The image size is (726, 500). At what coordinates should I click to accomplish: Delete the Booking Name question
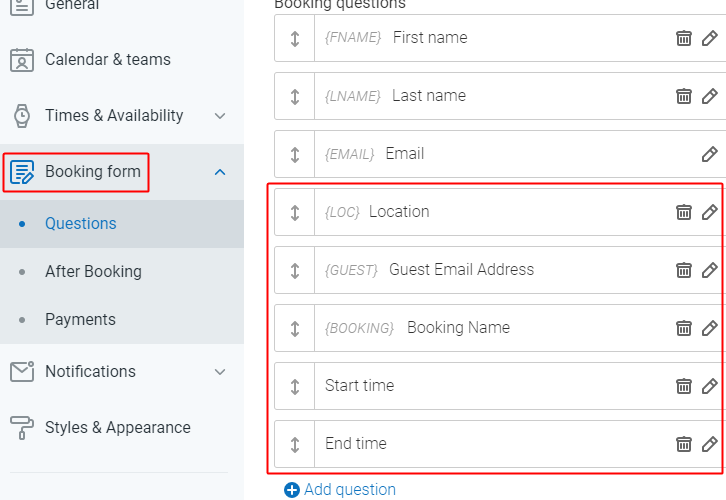point(684,328)
